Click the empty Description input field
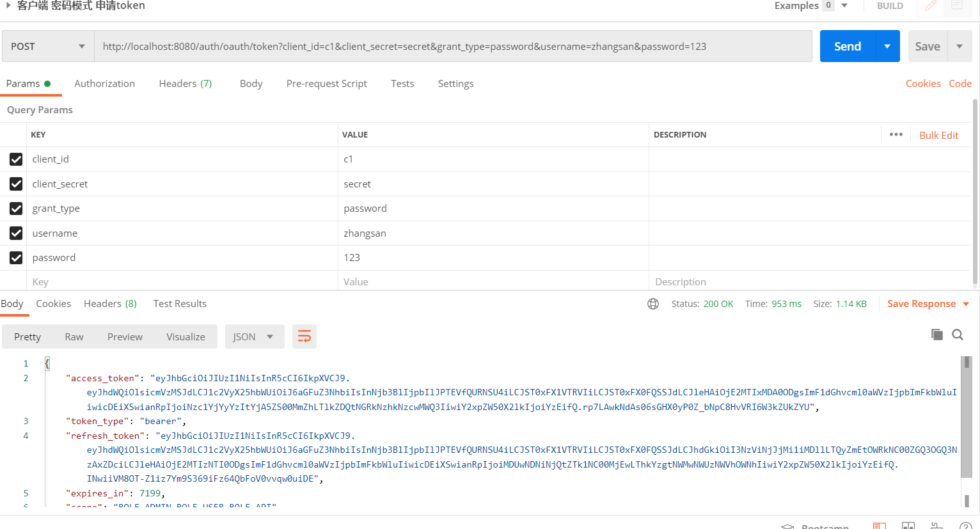 point(810,282)
